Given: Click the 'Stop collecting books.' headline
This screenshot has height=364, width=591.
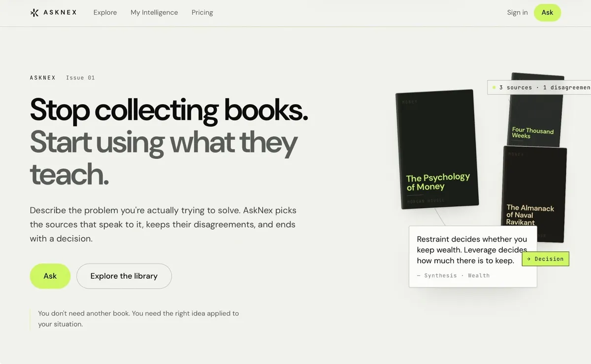Looking at the screenshot, I should coord(169,109).
